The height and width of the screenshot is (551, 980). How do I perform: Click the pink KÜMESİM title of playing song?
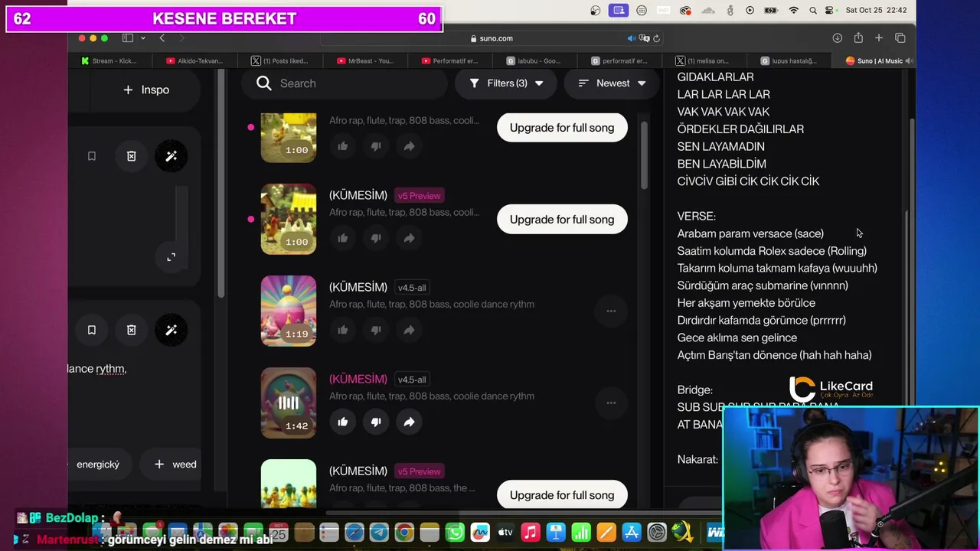pyautogui.click(x=358, y=379)
